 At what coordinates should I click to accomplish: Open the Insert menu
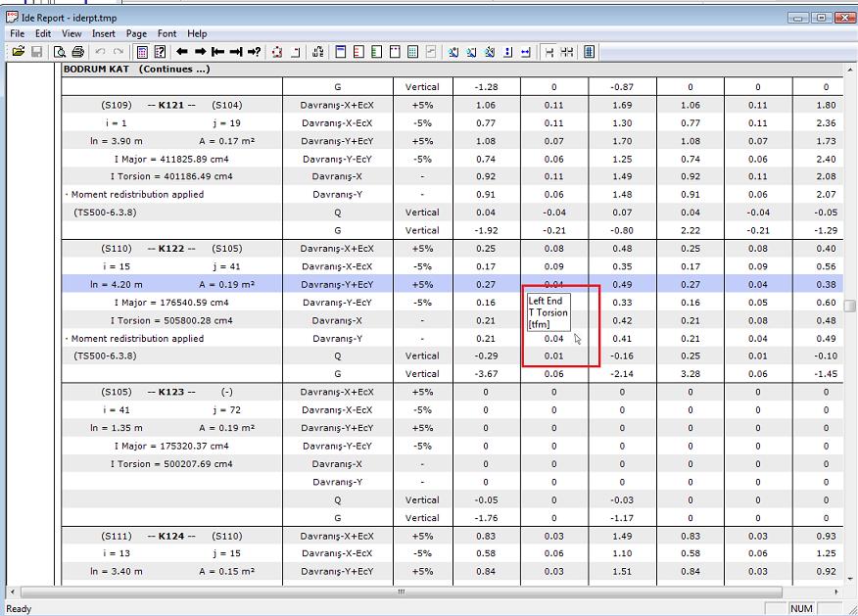103,33
